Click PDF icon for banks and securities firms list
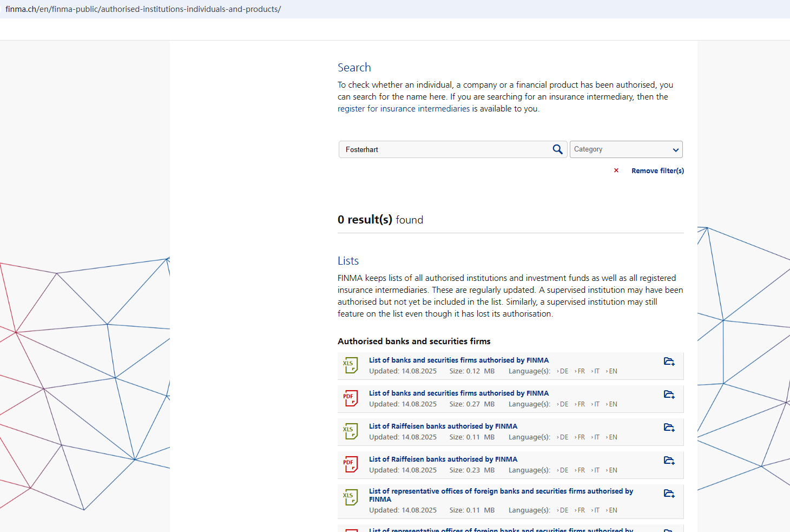 pyautogui.click(x=350, y=399)
